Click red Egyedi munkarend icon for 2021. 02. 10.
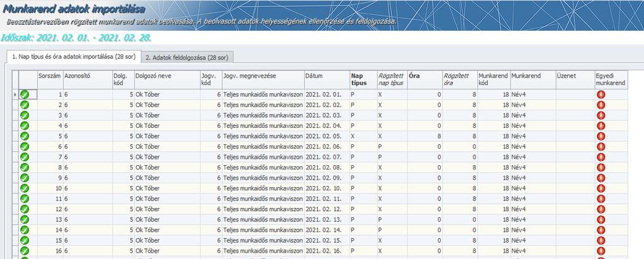 [x=601, y=188]
